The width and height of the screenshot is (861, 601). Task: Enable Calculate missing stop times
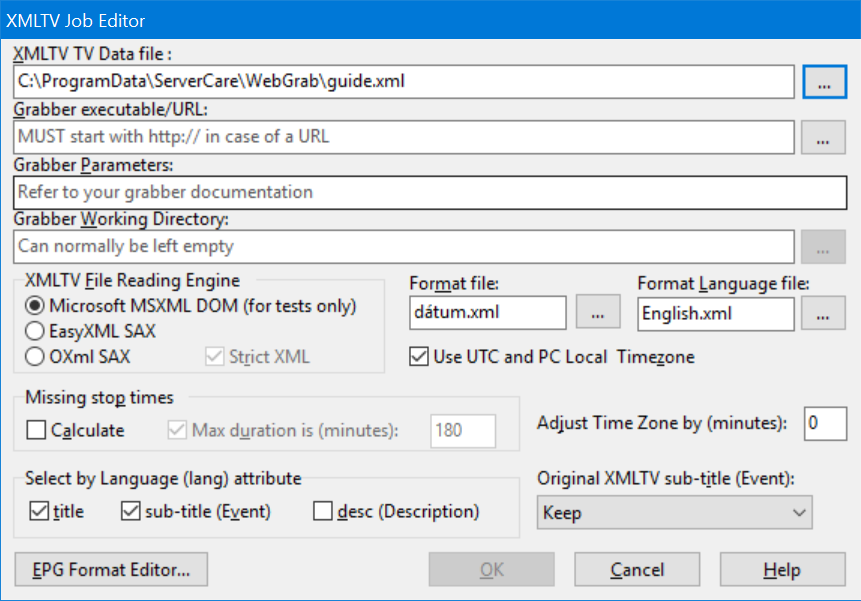tap(36, 430)
